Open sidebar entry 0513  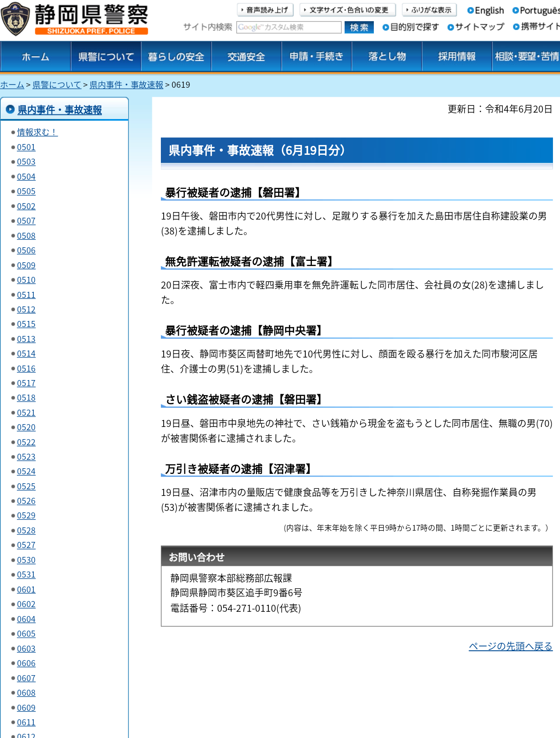pyautogui.click(x=26, y=339)
